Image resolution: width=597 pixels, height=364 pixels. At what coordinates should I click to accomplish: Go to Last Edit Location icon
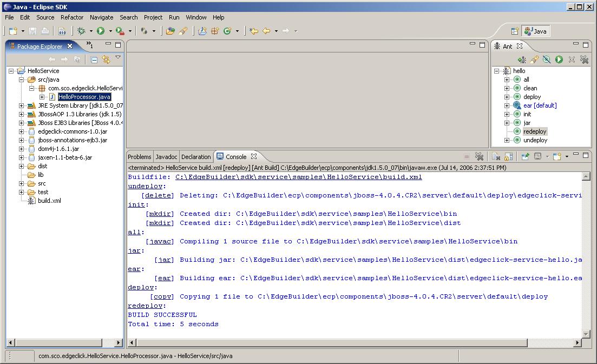[x=253, y=31]
